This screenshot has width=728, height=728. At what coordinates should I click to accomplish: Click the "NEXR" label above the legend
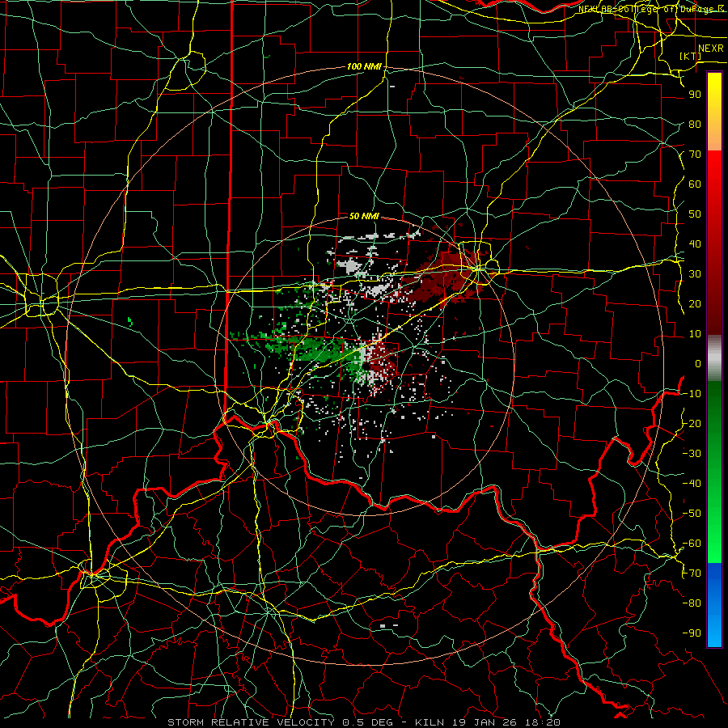point(711,49)
